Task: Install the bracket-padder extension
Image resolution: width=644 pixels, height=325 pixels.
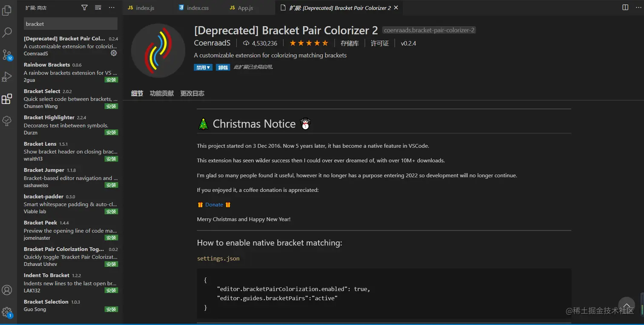Action: pos(112,211)
